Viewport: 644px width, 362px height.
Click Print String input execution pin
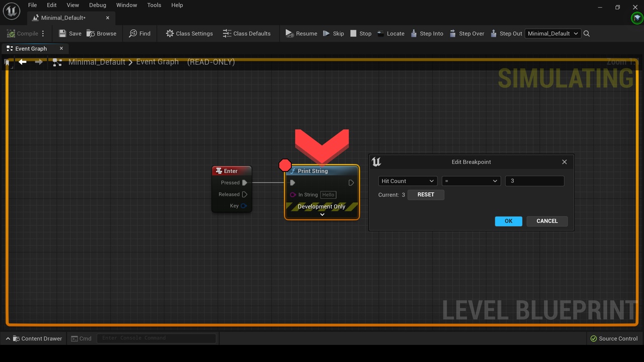click(x=293, y=183)
